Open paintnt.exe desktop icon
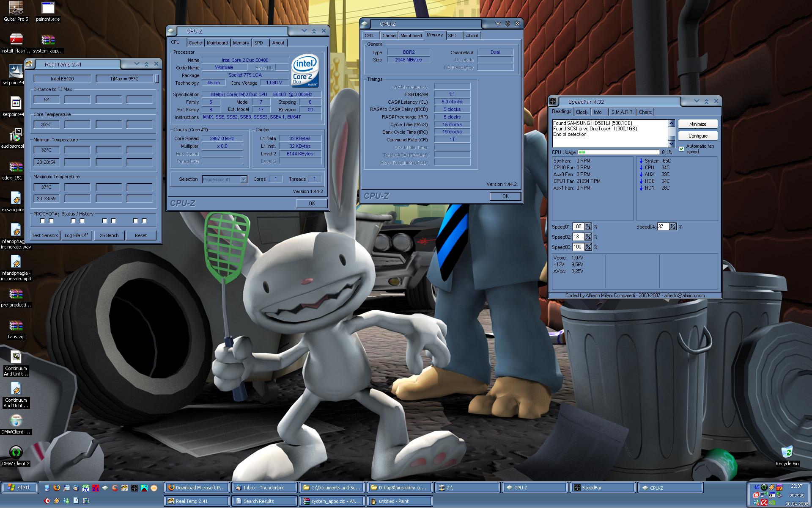Screen dimensions: 812x508 pyautogui.click(x=48, y=11)
